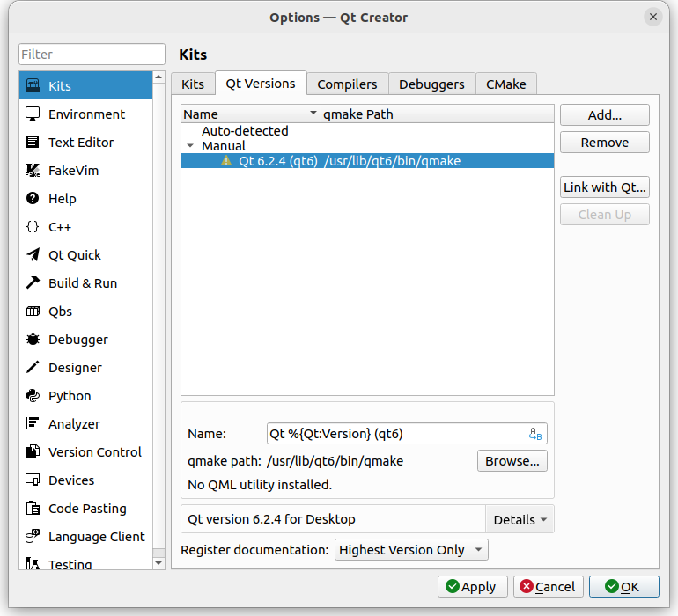The height and width of the screenshot is (616, 678).
Task: Click the Text Editor icon
Action: [33, 142]
